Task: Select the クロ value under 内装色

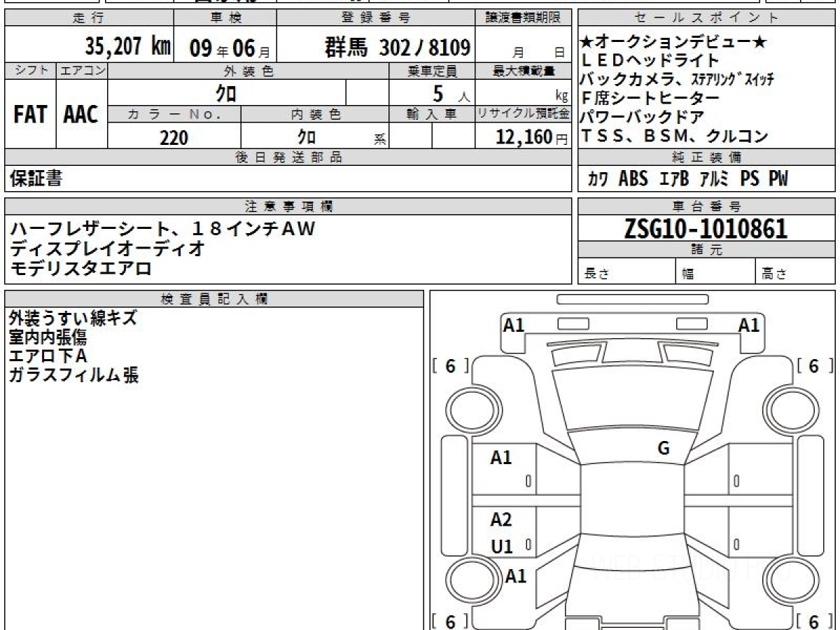Action: (306, 136)
